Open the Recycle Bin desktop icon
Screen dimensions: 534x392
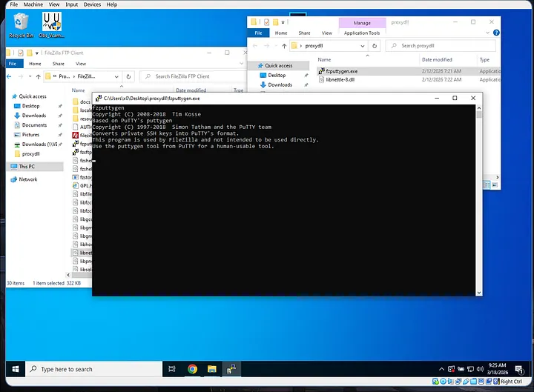[21, 25]
